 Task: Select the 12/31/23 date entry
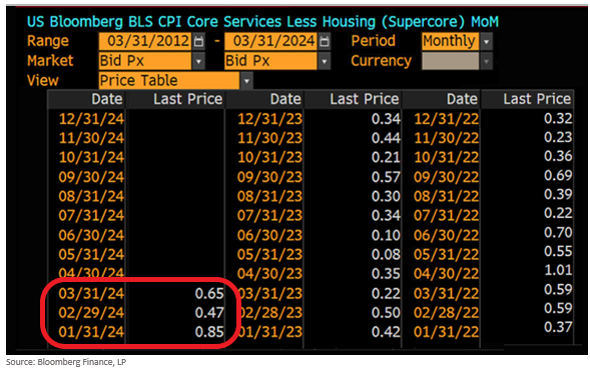[x=270, y=119]
